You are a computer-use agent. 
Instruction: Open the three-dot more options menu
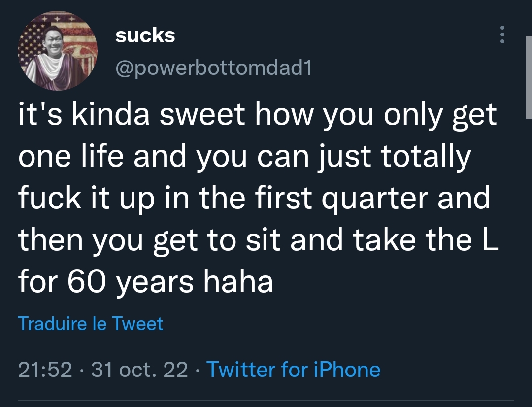click(502, 34)
